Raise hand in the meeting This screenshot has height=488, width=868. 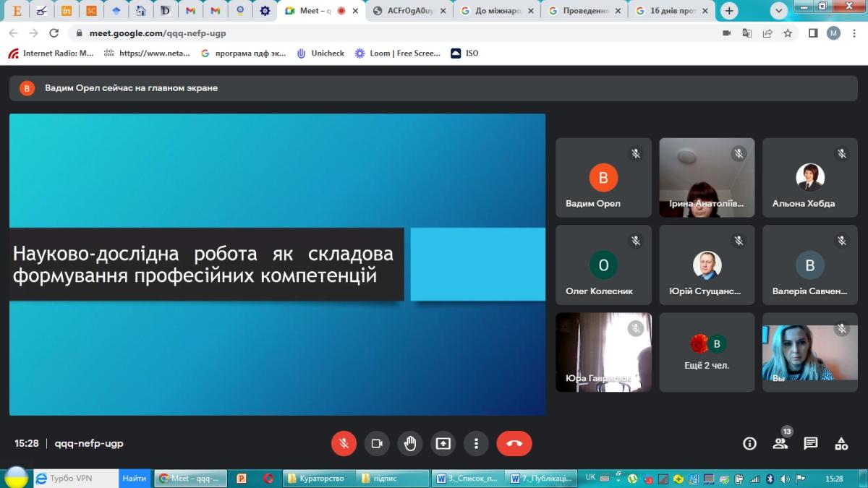[410, 443]
